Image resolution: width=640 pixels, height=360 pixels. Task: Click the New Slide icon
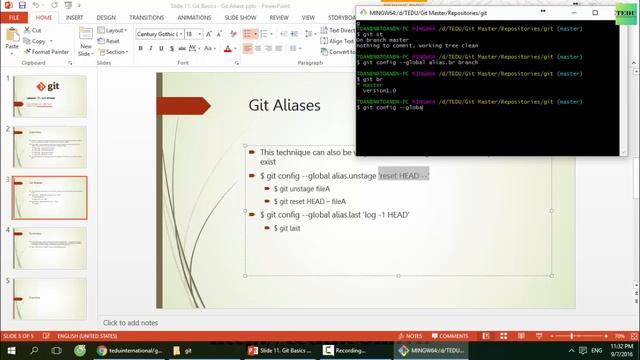click(86, 34)
